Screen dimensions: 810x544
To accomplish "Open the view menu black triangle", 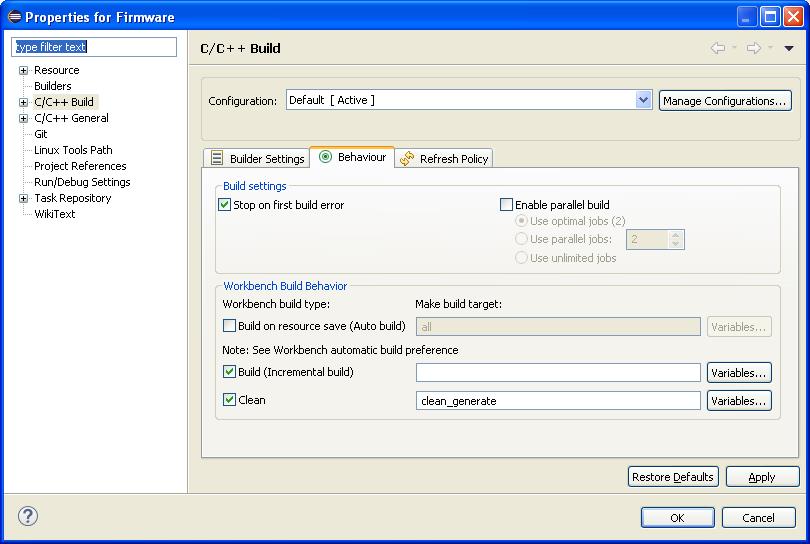I will [x=789, y=48].
